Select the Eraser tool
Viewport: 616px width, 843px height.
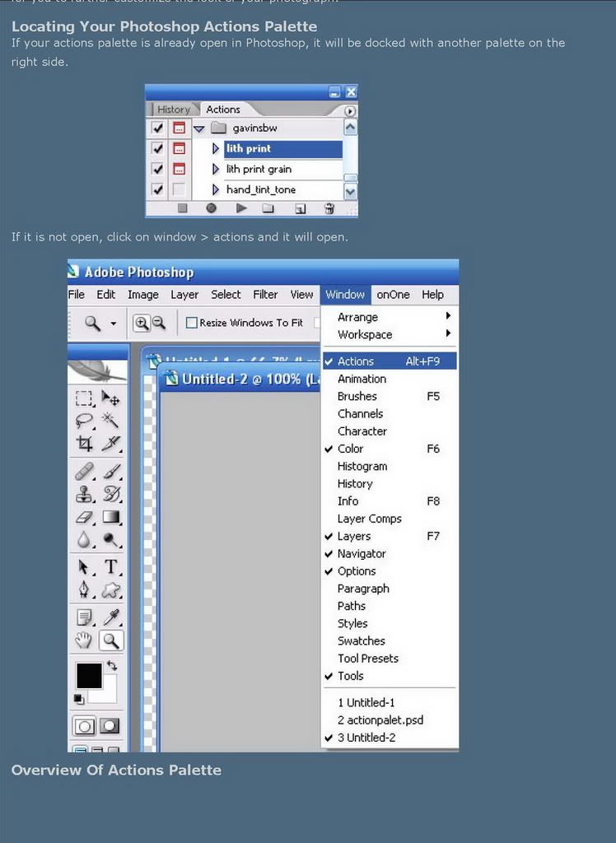pos(84,517)
